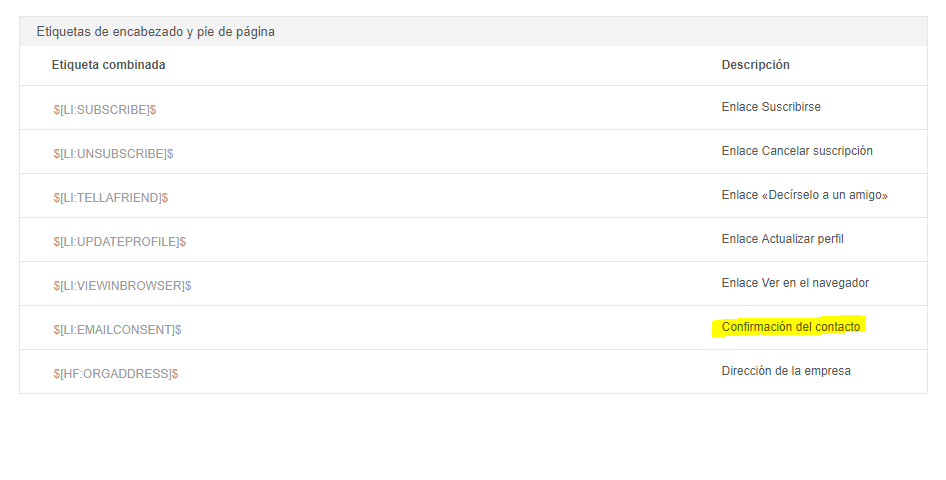Screen dimensions: 946x480
Task: Click the "Enlace Actualizar perfil" description
Action: pos(790,239)
